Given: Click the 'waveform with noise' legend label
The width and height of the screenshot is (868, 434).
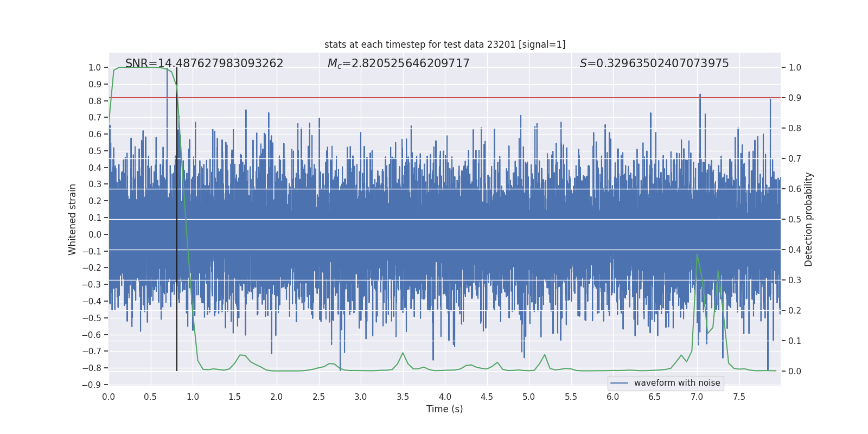Looking at the screenshot, I should 677,383.
